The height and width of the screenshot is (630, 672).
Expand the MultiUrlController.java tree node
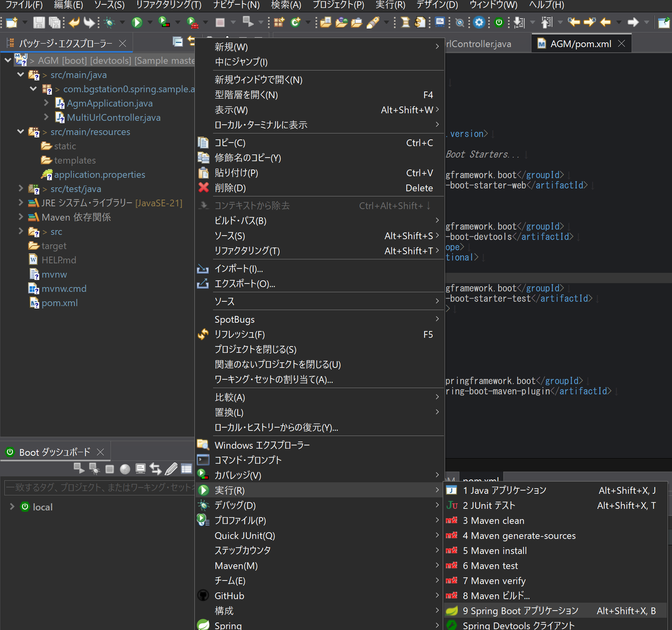click(46, 117)
